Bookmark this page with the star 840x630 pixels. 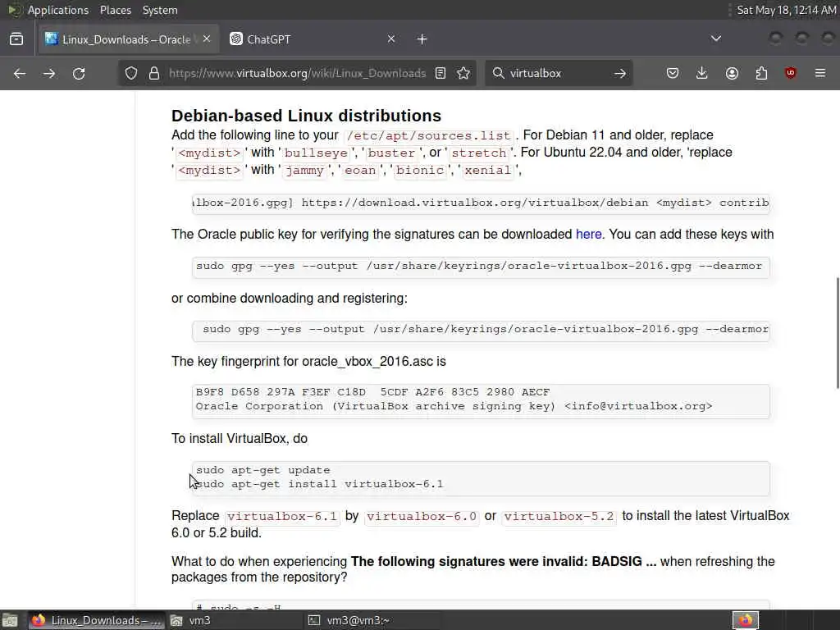(464, 73)
